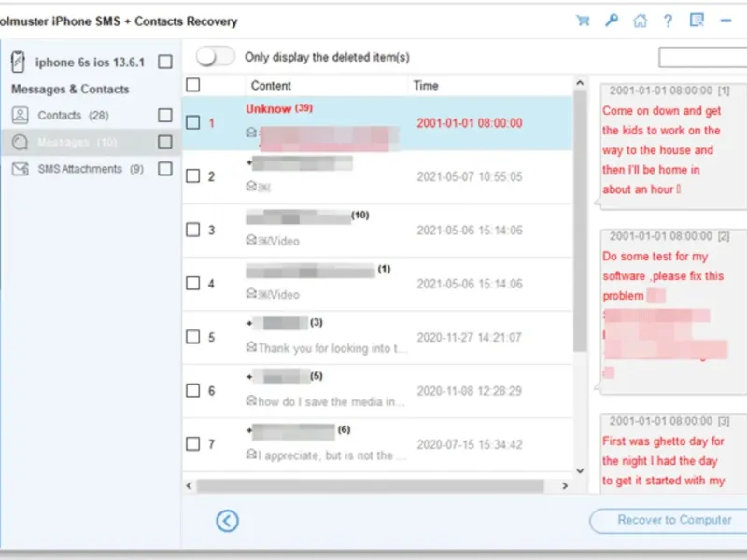The height and width of the screenshot is (560, 747).
Task: Tick the select-all checkbox in header
Action: click(193, 85)
